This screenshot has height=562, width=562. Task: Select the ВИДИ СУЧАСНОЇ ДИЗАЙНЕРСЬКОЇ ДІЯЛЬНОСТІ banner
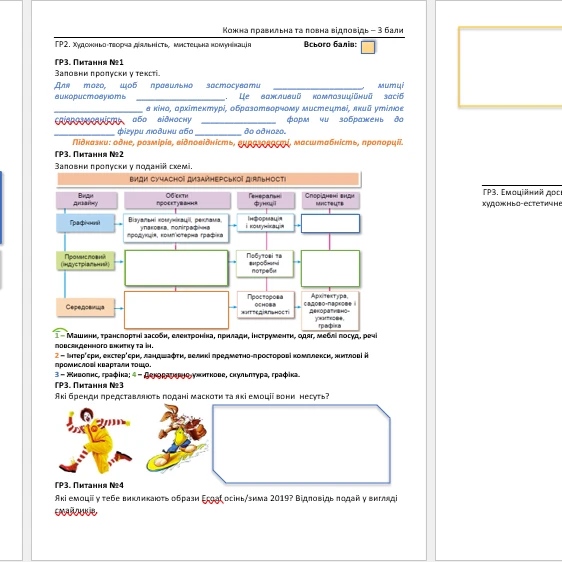tap(208, 179)
